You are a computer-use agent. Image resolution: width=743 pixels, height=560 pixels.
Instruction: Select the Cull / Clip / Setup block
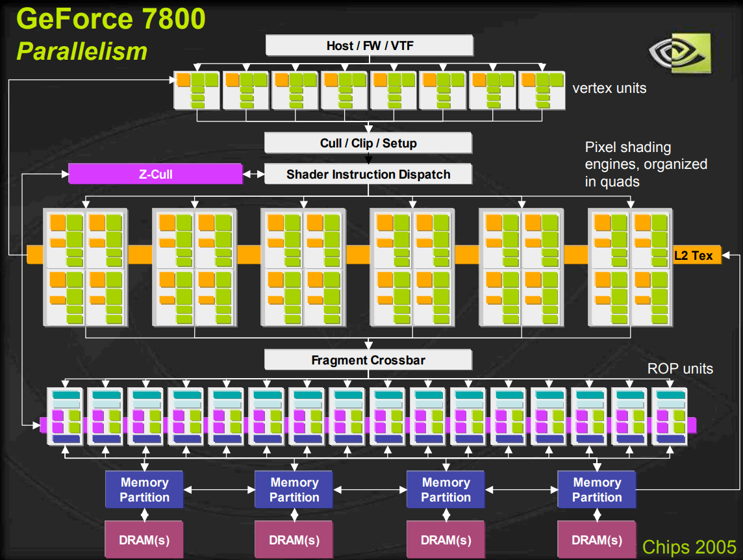coord(368,143)
